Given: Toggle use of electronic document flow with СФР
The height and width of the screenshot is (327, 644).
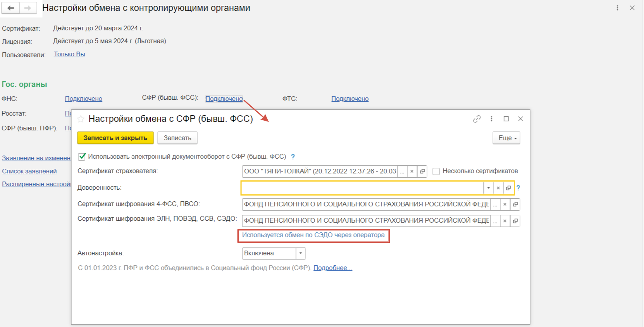Looking at the screenshot, I should [x=82, y=157].
